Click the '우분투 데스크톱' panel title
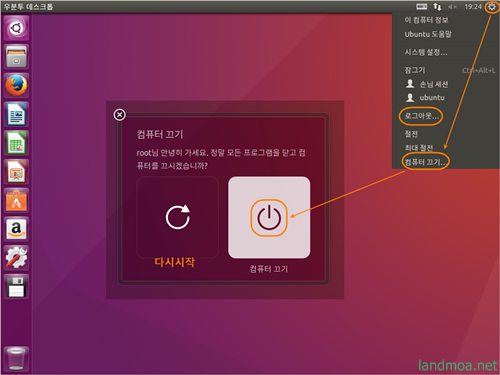This screenshot has height=375, width=500. (28, 7)
